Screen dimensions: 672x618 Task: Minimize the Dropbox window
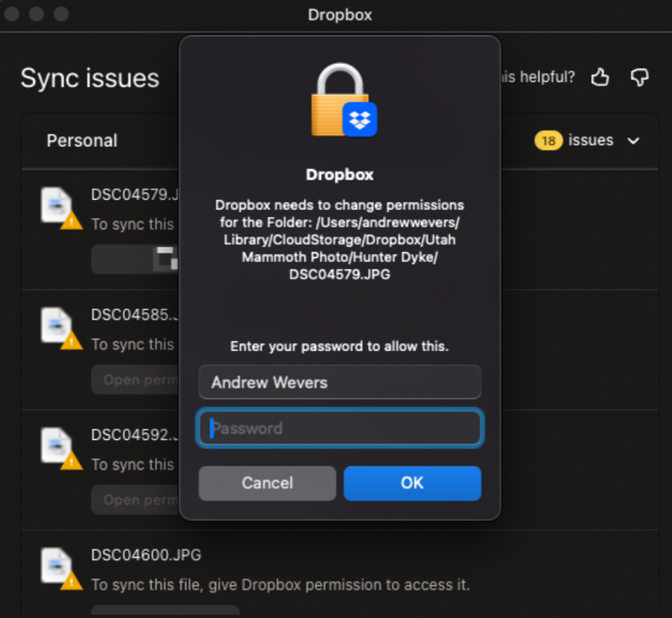click(x=37, y=14)
